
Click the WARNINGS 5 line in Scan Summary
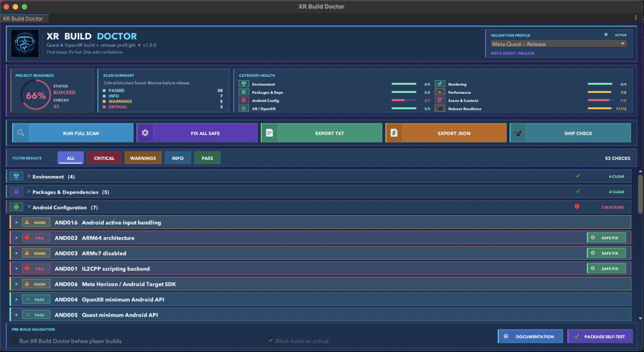(163, 101)
